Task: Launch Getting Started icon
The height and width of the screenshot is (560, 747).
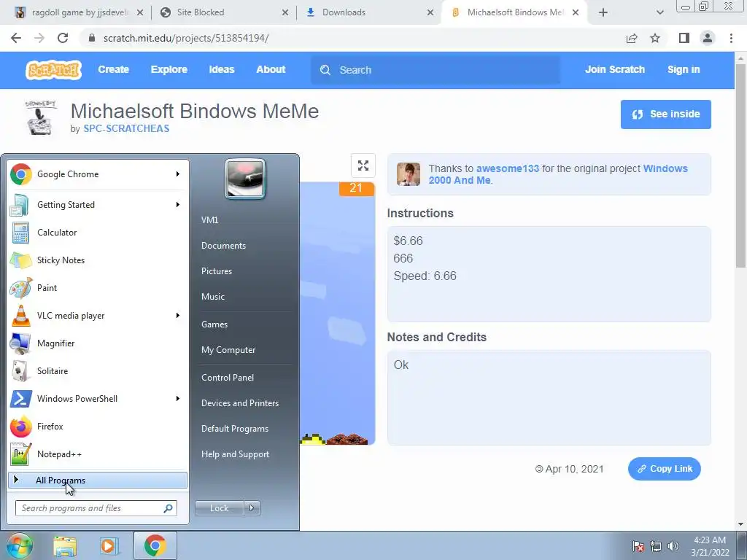Action: [20, 205]
